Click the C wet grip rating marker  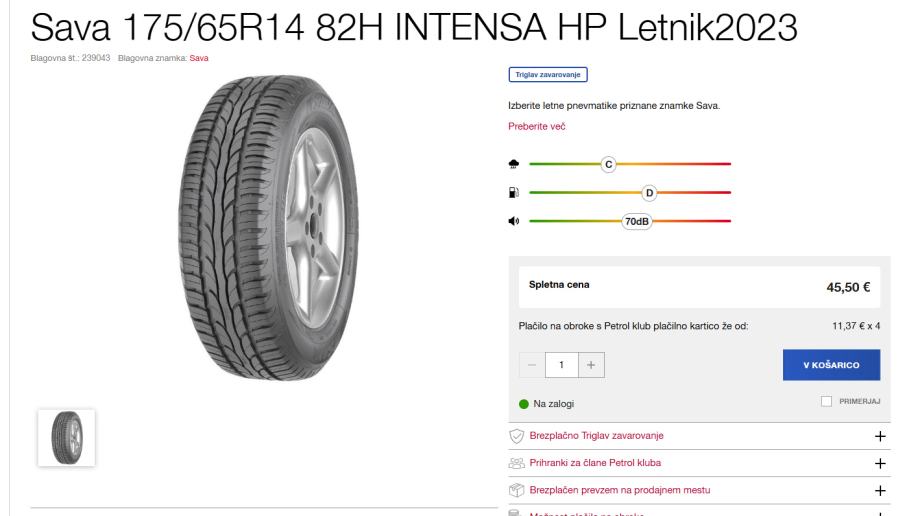(x=608, y=164)
